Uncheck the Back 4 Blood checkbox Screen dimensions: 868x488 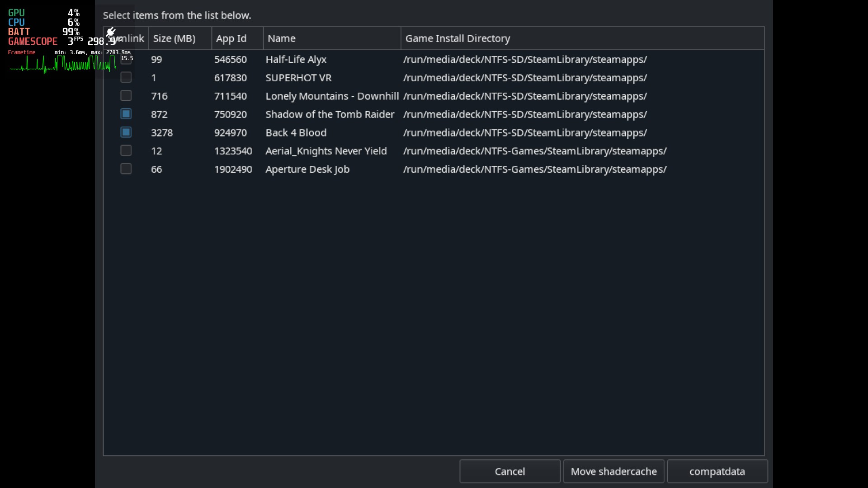tap(126, 132)
